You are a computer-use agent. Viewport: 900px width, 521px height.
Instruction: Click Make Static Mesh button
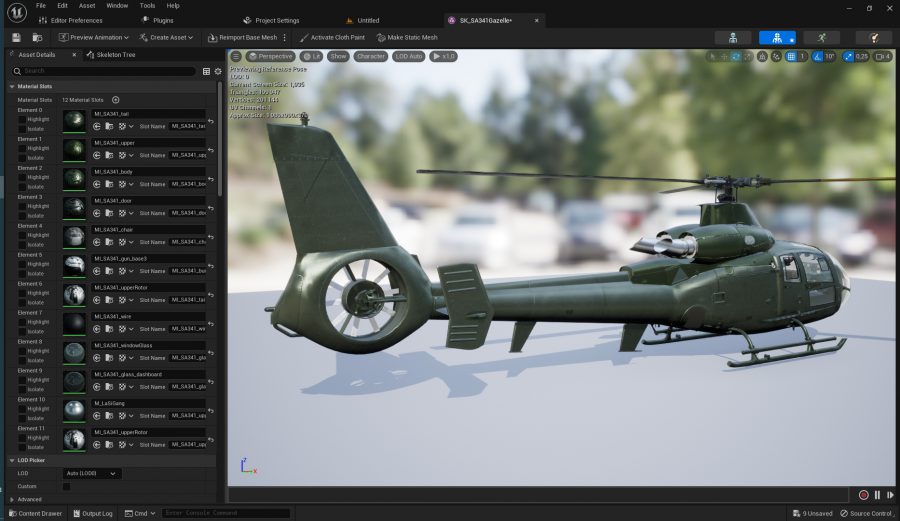406,37
